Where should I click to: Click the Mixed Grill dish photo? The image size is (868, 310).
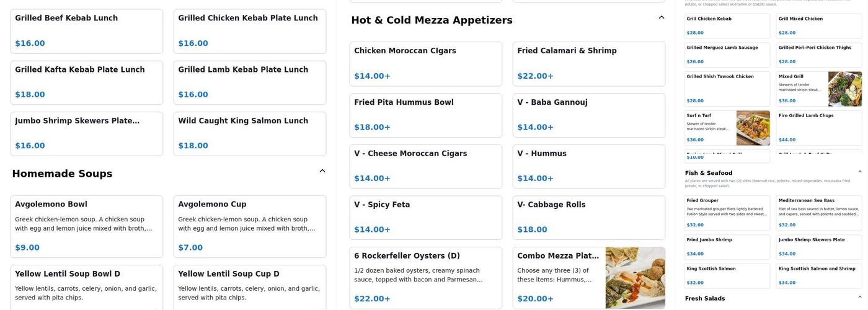pyautogui.click(x=844, y=89)
